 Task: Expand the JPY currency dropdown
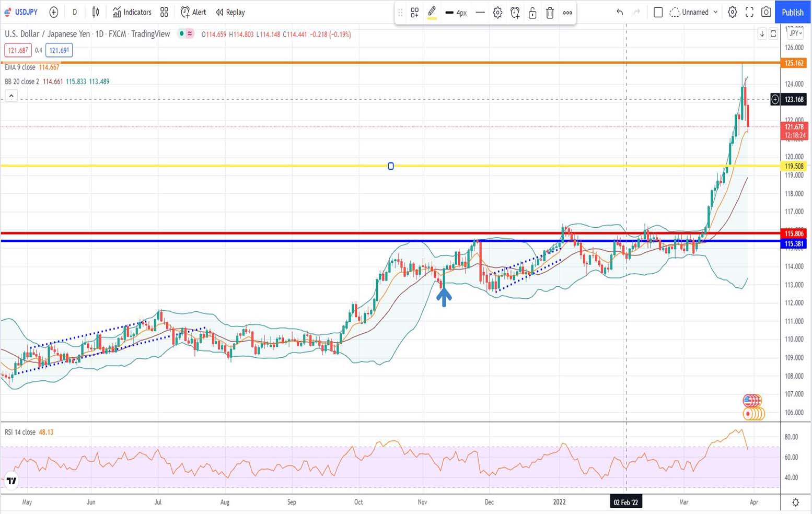795,33
